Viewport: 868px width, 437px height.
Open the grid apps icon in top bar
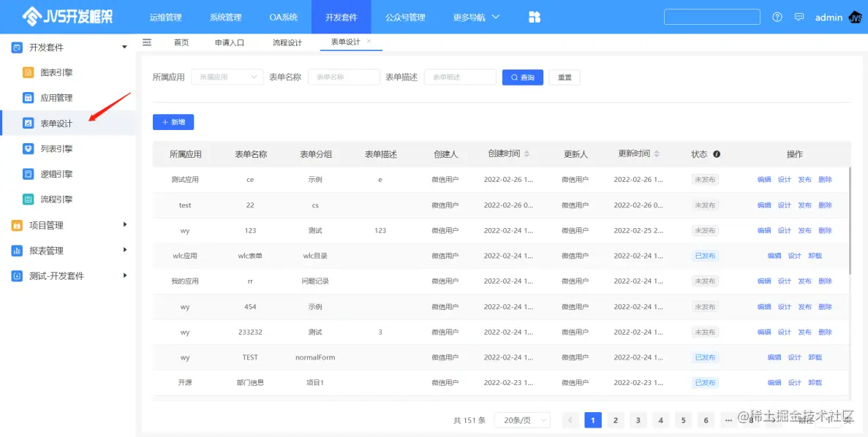535,17
